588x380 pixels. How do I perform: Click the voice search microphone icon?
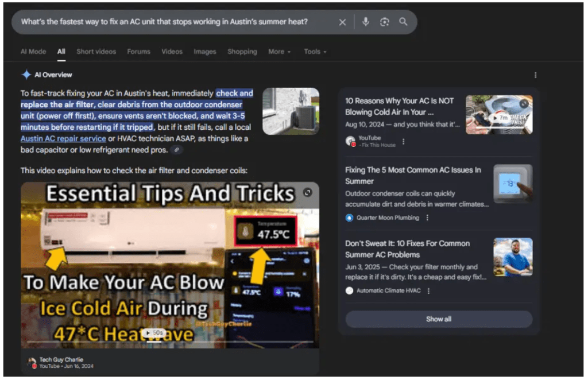(x=366, y=22)
